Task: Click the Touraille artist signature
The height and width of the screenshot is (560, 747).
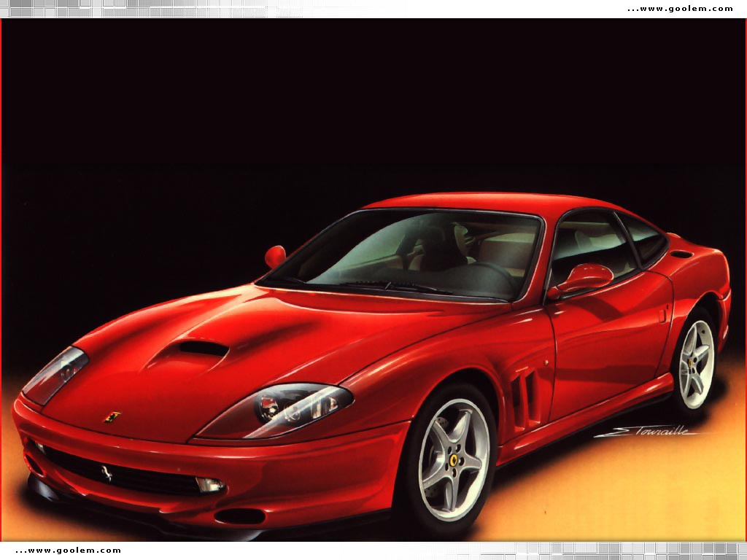Action: (646, 432)
